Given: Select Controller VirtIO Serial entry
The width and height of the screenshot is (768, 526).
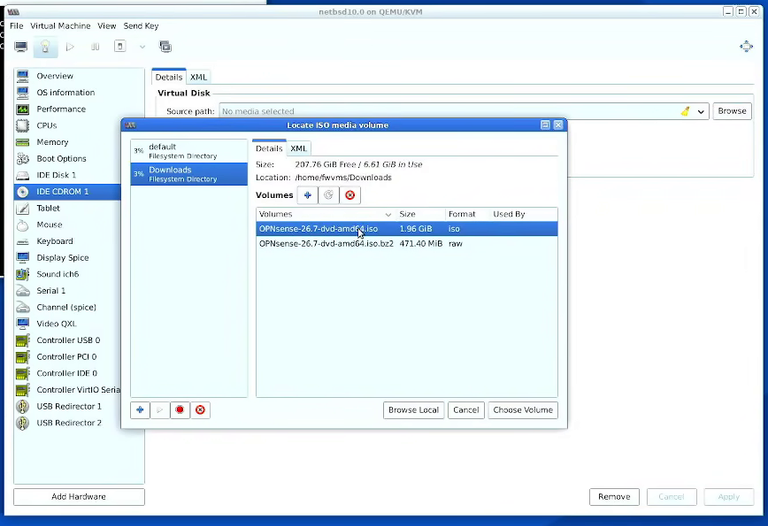Looking at the screenshot, I should (x=68, y=390).
